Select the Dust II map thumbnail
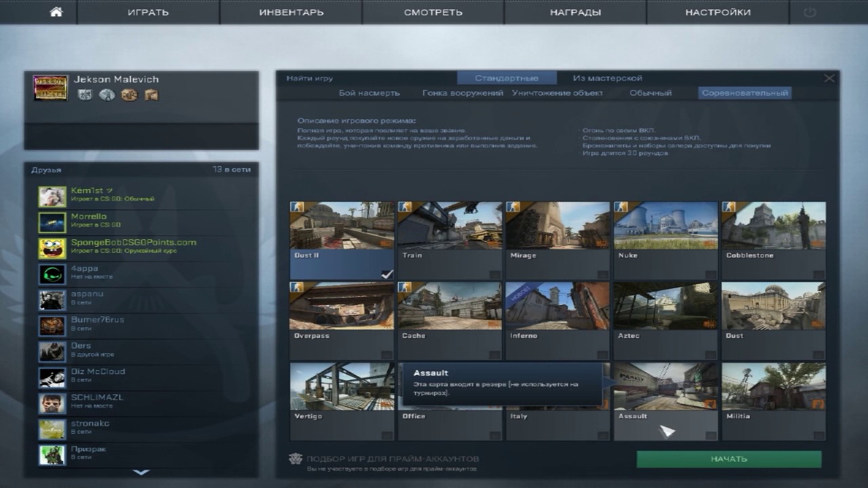The width and height of the screenshot is (868, 488). coord(342,226)
